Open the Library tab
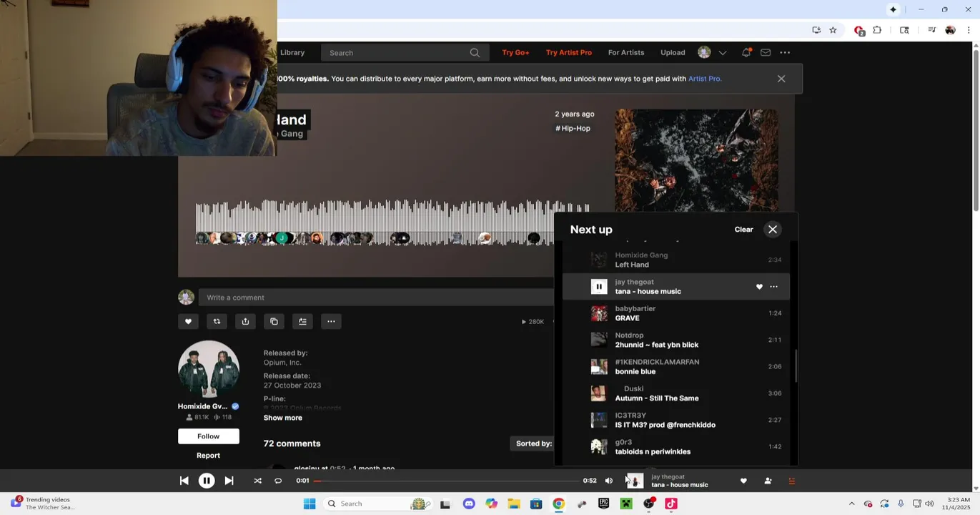The width and height of the screenshot is (980, 515). coord(292,52)
